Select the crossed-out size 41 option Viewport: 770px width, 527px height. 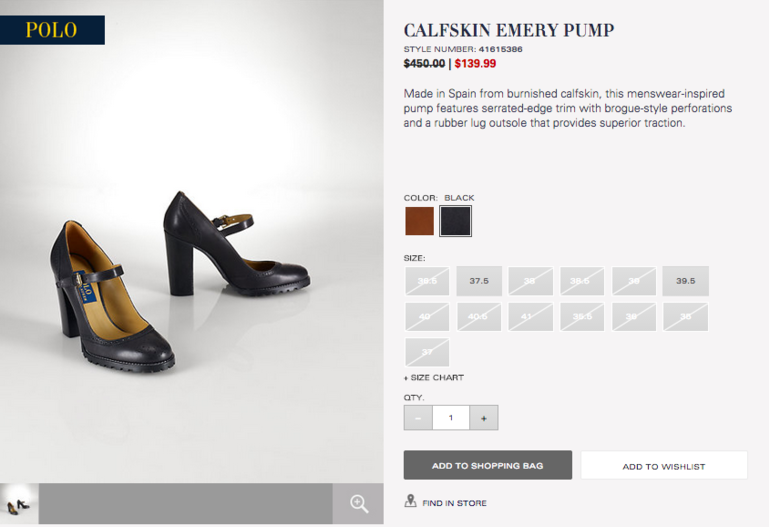point(530,317)
